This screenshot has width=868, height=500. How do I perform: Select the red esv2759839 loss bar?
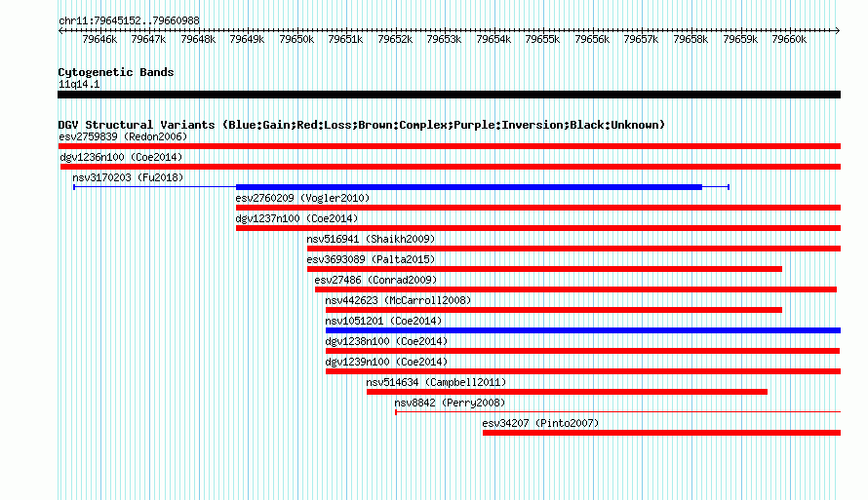(x=450, y=146)
